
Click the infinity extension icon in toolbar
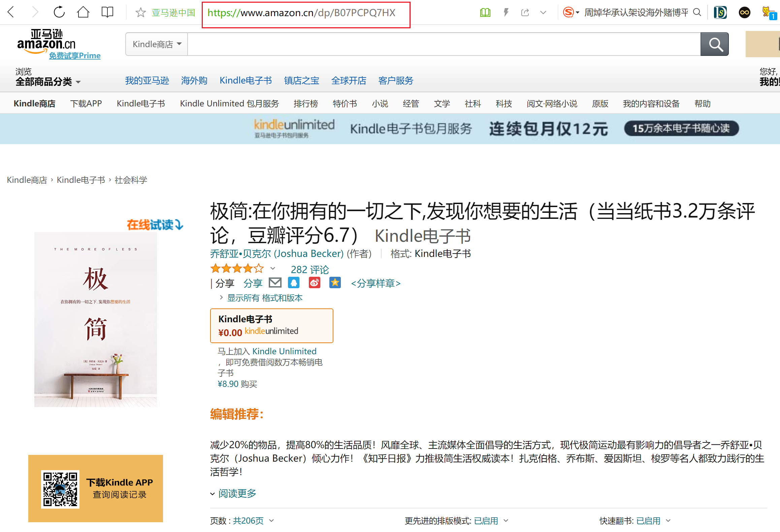[744, 12]
